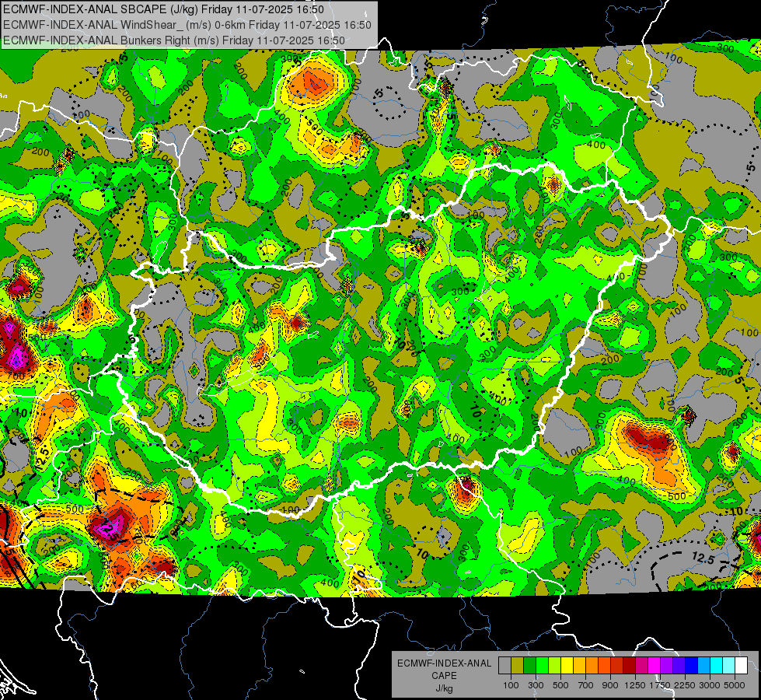Pick the bright magenta legend swatch
This screenshot has width=761, height=700.
pos(655,666)
